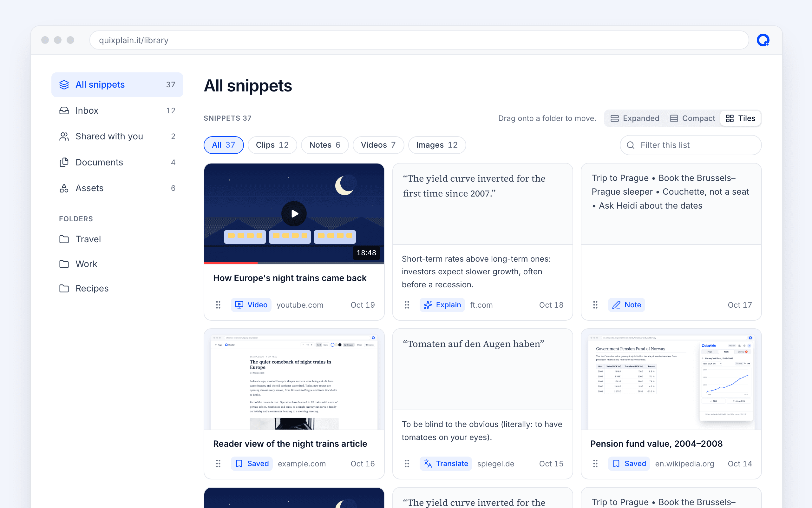
Task: Click the Saved tag on the en.wikipedia.org card
Action: coord(629,464)
